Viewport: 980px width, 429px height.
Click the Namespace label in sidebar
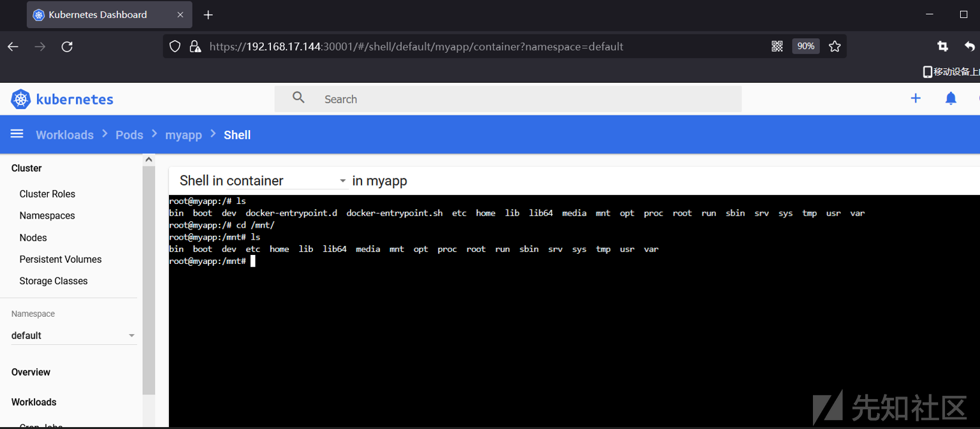(33, 314)
